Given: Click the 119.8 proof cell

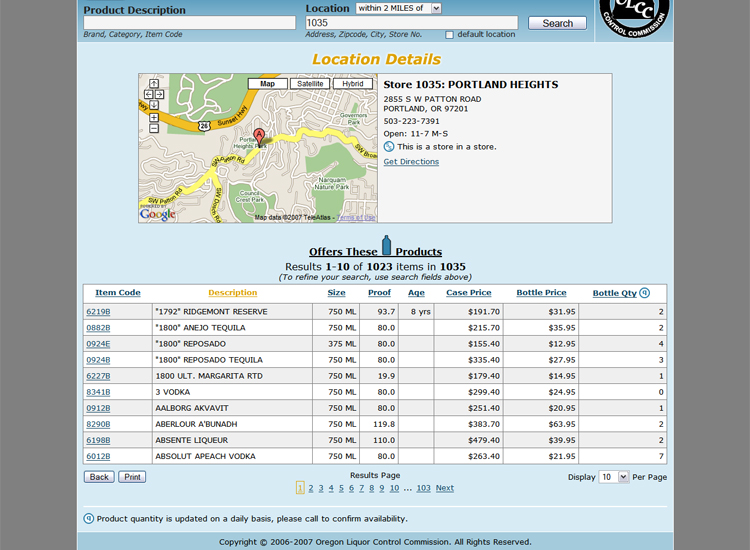Looking at the screenshot, I should (x=379, y=424).
